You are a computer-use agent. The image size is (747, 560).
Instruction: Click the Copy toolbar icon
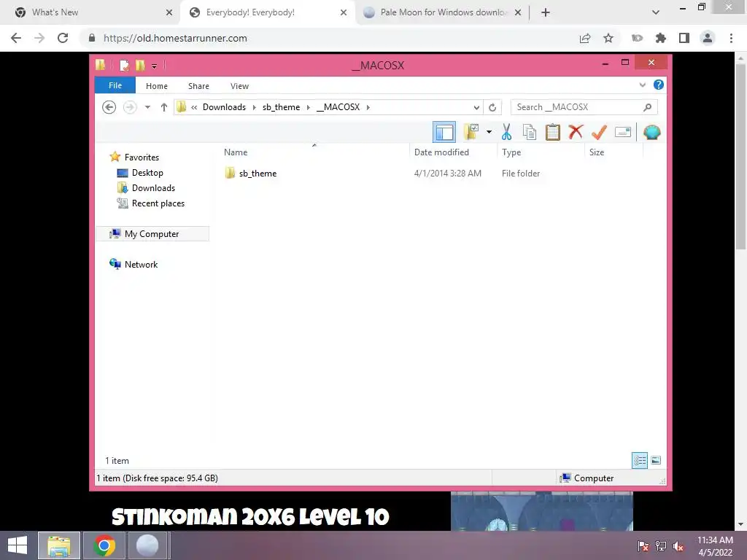(530, 132)
